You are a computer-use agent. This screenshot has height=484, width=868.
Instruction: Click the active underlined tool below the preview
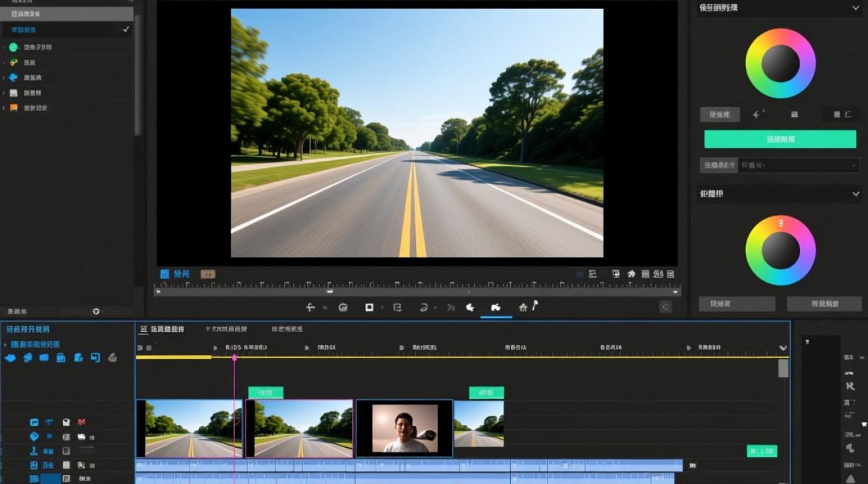[x=496, y=308]
